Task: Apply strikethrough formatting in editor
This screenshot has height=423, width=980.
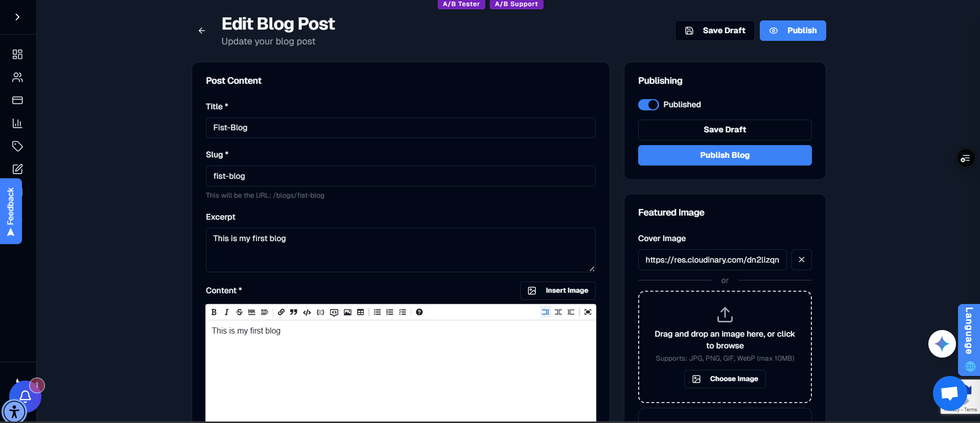Action: (239, 312)
